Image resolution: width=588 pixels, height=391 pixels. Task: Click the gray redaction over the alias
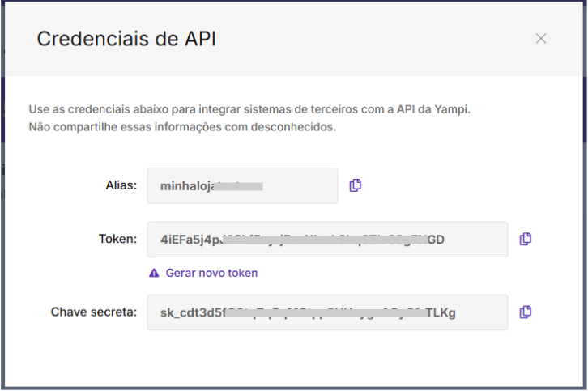tap(238, 186)
